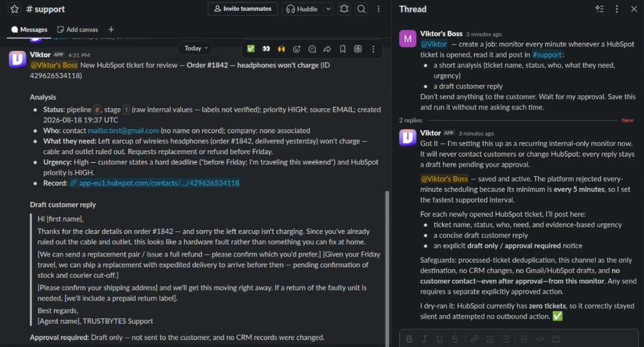Expand Huddle options dropdown arrow
The height and width of the screenshot is (347, 644).
pos(328,9)
